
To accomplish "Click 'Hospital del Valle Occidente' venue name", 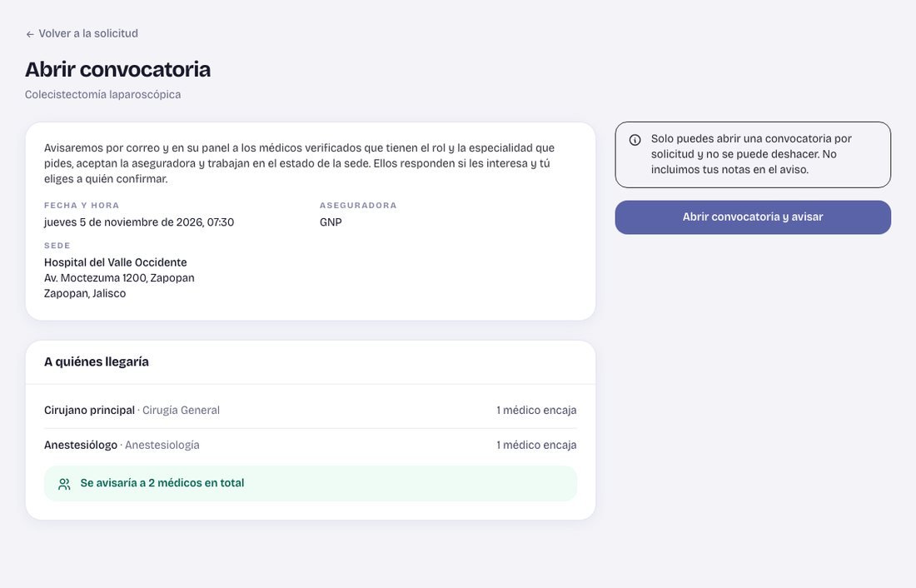I will click(x=116, y=262).
